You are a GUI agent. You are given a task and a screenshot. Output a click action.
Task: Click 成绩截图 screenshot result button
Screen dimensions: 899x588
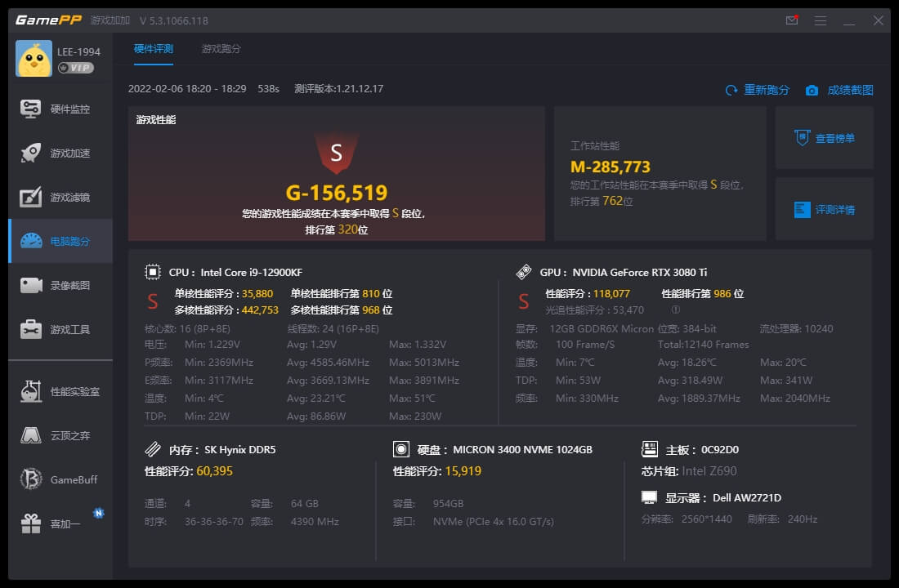(x=839, y=90)
